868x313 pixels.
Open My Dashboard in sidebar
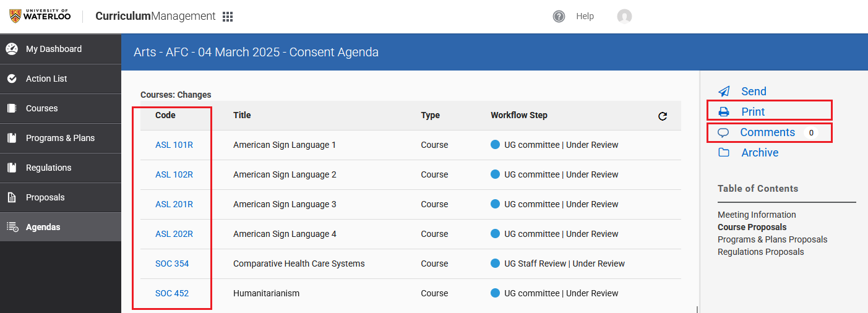click(54, 49)
